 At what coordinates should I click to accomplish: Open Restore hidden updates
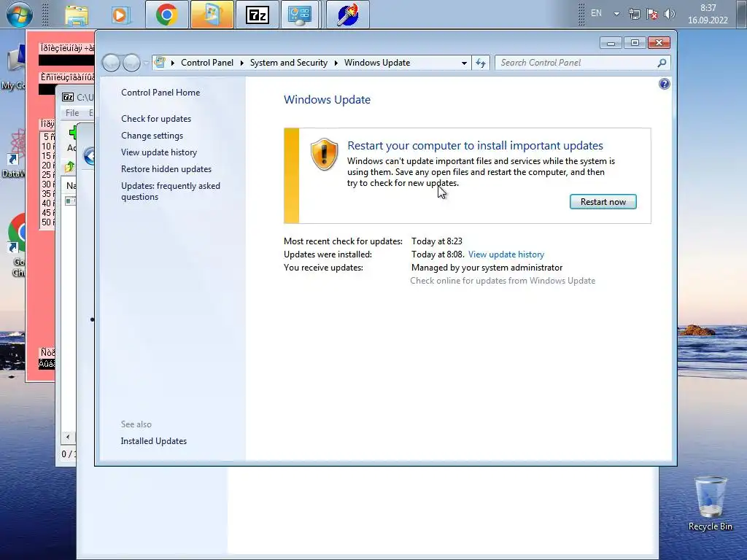[166, 169]
